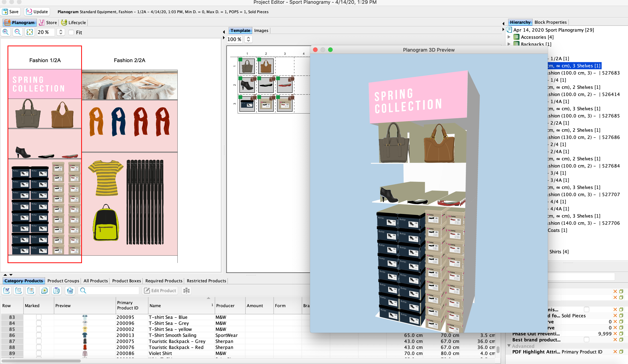Mark the T-shirt Sea – Blue row checkbox
Image resolution: width=628 pixels, height=364 pixels.
point(39,317)
